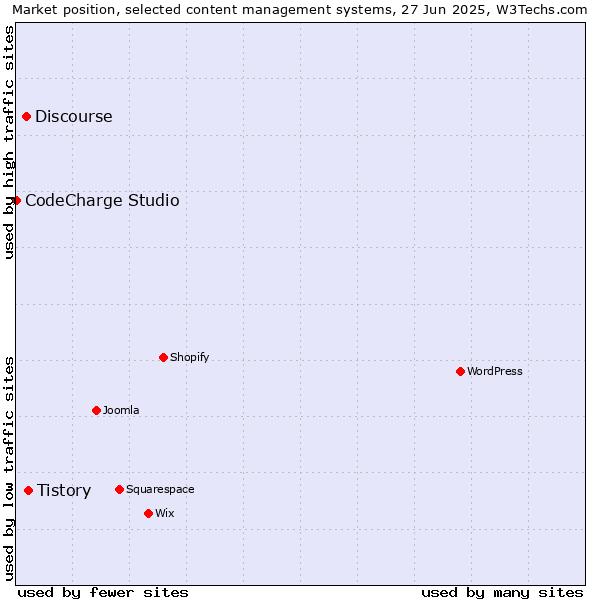This screenshot has height=600, width=600.
Task: Select the 'Joomla' label text
Action: tap(121, 410)
